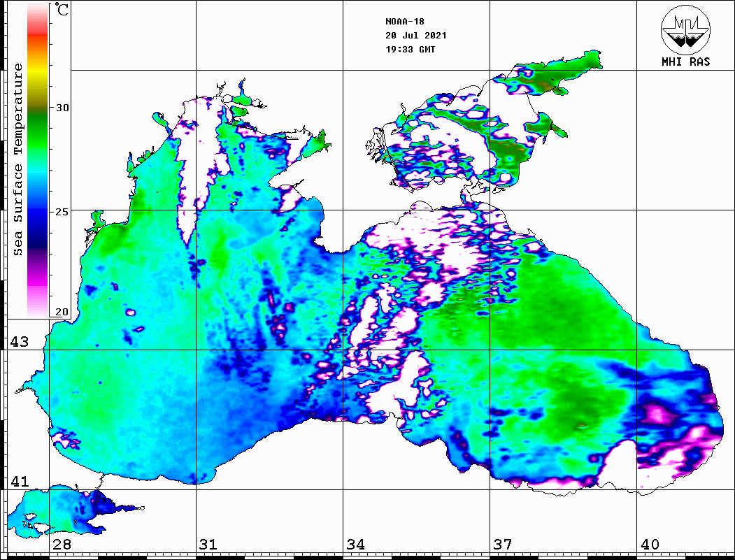Image resolution: width=735 pixels, height=560 pixels.
Task: Click the 'MHI RAS' text under logo
Action: pyautogui.click(x=685, y=62)
